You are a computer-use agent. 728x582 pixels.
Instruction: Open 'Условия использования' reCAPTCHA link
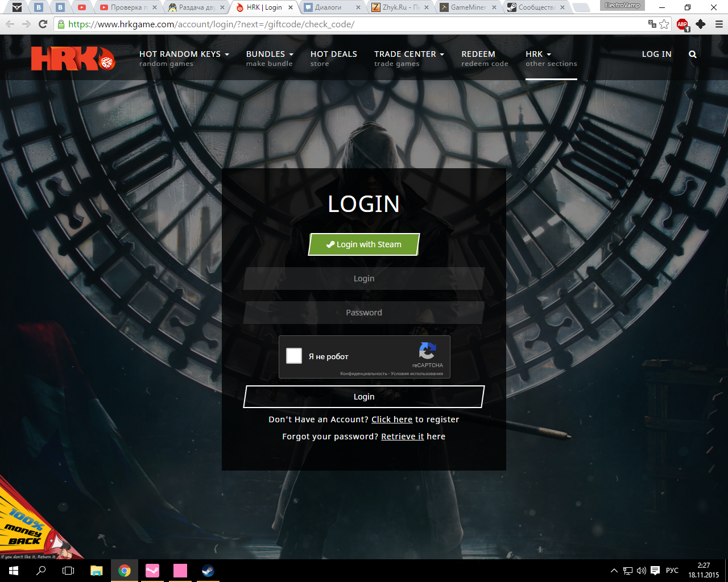pyautogui.click(x=417, y=373)
